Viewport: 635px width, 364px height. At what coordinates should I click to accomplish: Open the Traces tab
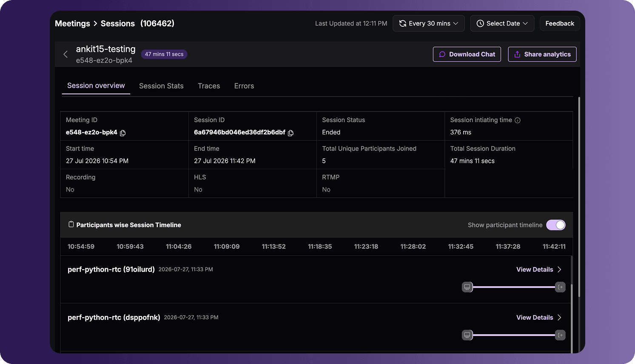209,86
